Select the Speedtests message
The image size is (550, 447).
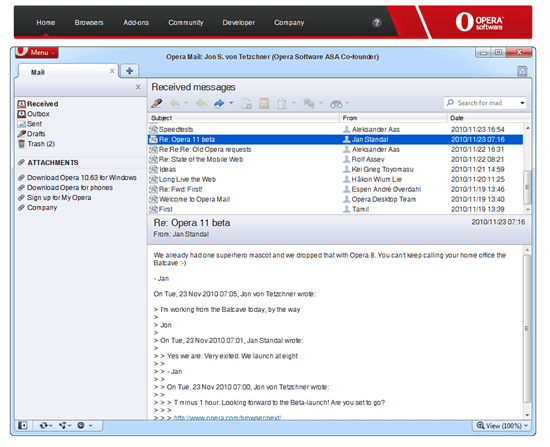336,129
